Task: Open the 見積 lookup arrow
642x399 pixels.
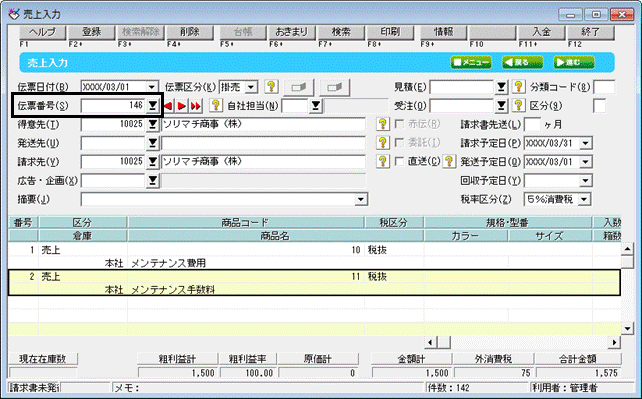Action: pyautogui.click(x=502, y=86)
